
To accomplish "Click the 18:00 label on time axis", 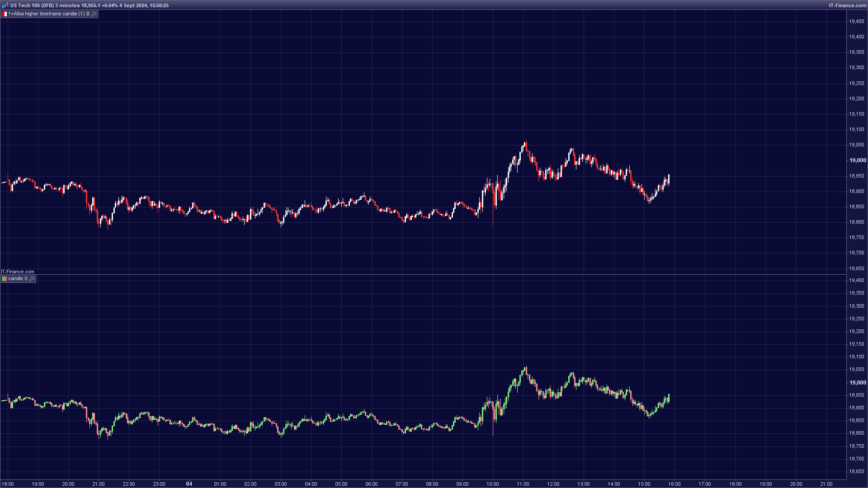I will coord(8,484).
